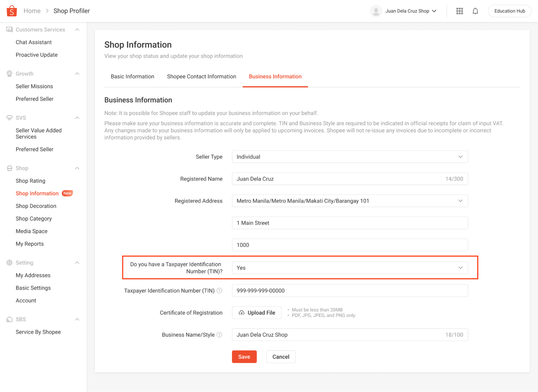538x392 pixels.
Task: Open the TIN help question mark
Action: click(220, 291)
